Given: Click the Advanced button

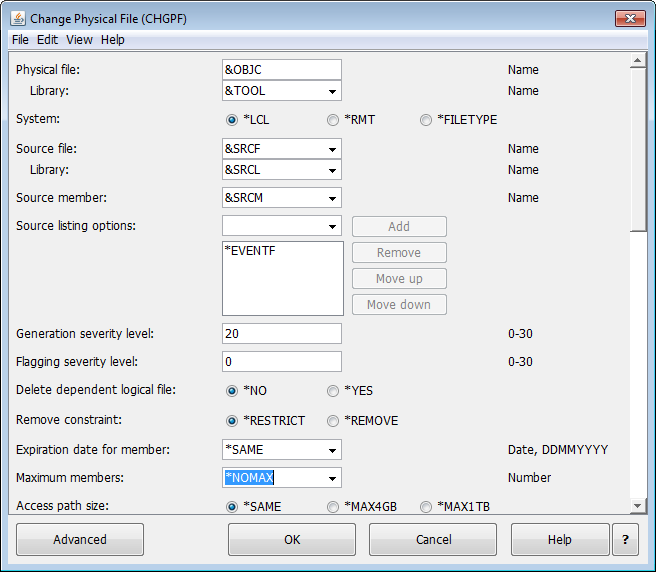Looking at the screenshot, I should coord(80,539).
